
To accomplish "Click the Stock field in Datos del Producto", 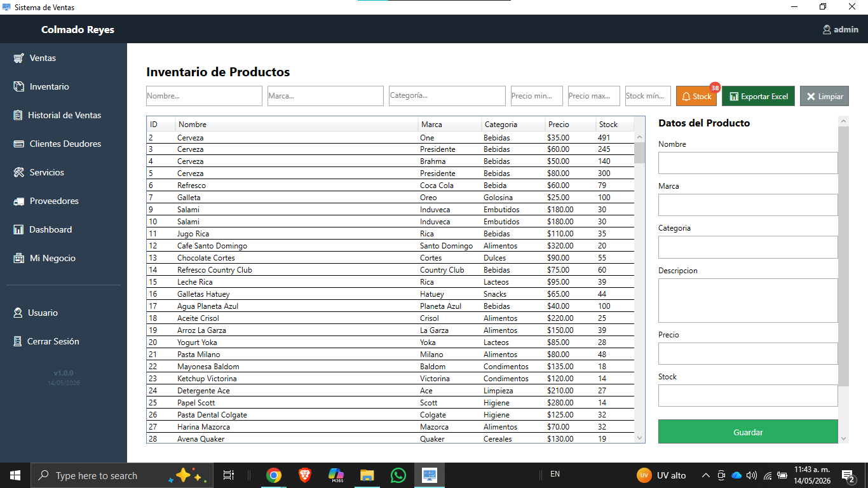I will 748,395.
